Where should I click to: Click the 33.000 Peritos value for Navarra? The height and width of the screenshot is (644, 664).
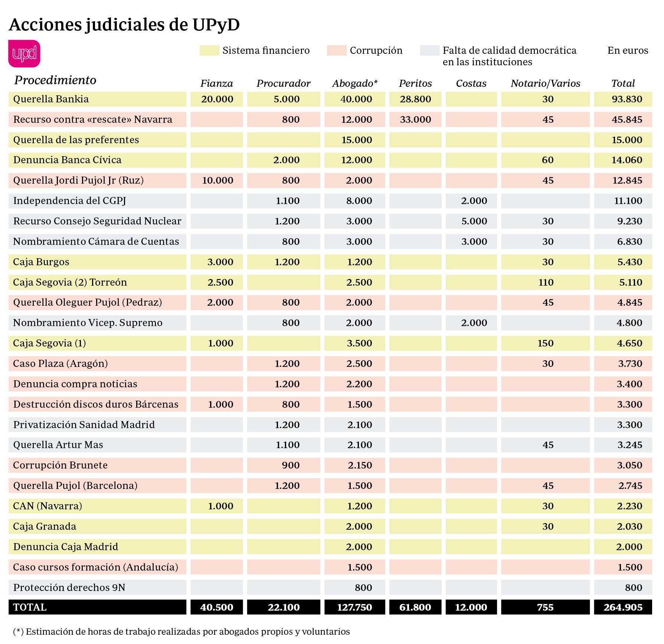(x=415, y=119)
